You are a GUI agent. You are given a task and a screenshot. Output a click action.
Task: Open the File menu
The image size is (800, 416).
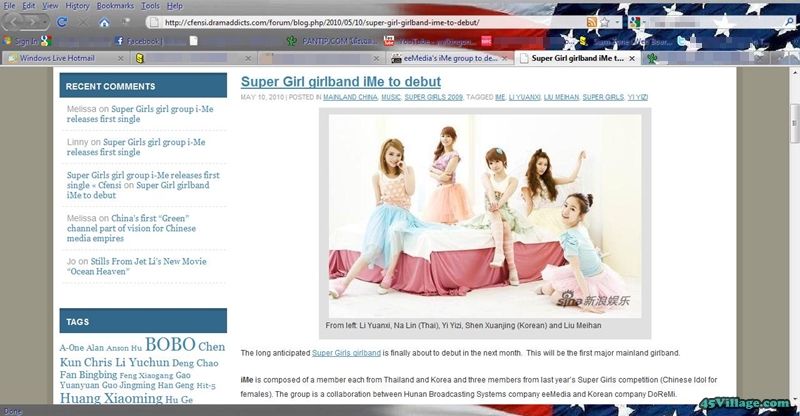pyautogui.click(x=9, y=6)
